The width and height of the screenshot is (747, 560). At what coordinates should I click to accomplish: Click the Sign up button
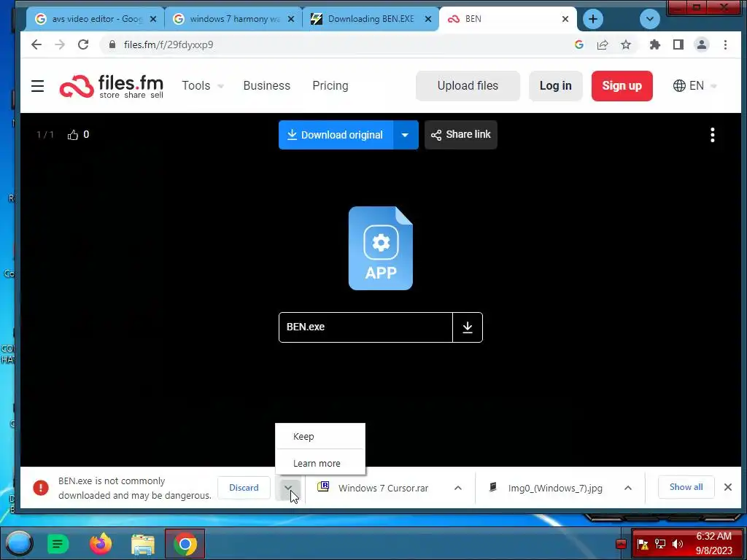(622, 86)
